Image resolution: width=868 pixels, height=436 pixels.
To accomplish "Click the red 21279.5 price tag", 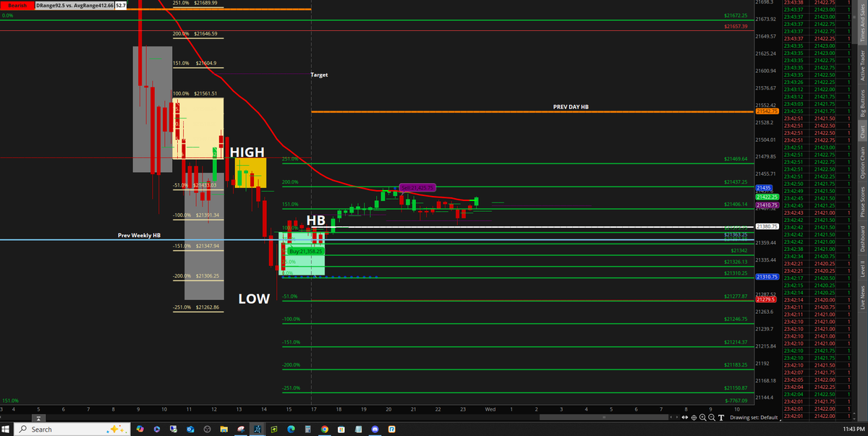I will pos(765,299).
